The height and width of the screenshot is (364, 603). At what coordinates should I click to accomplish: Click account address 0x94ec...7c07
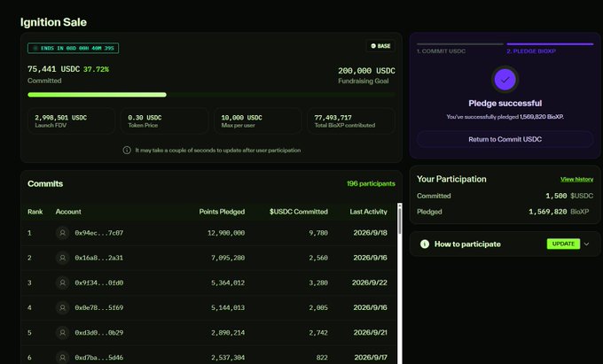[x=98, y=233]
